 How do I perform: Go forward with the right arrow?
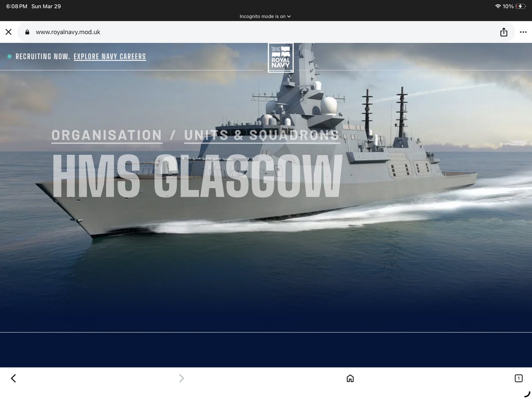[x=181, y=378]
